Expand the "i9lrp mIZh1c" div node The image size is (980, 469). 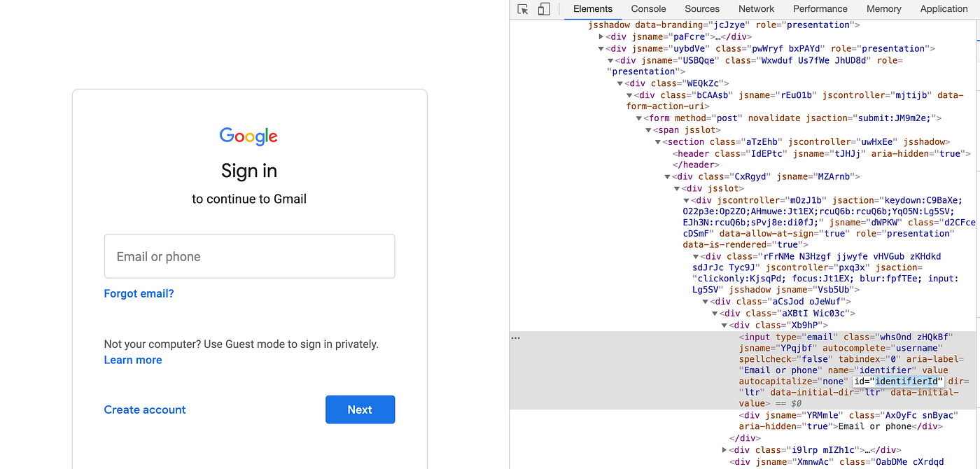pos(725,449)
